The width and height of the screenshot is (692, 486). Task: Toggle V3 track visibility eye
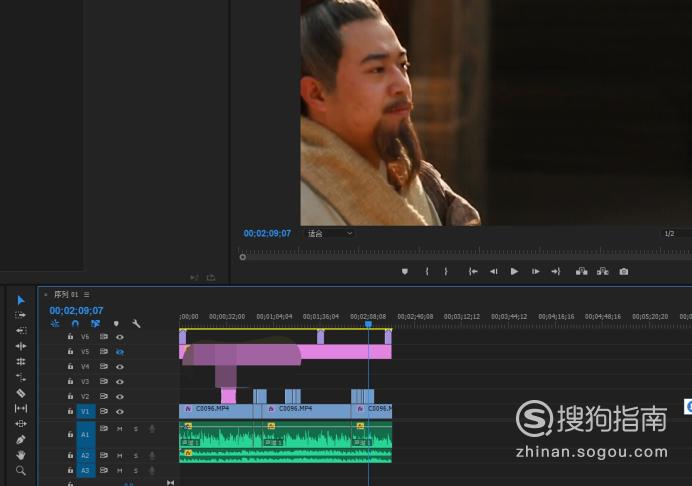[120, 381]
